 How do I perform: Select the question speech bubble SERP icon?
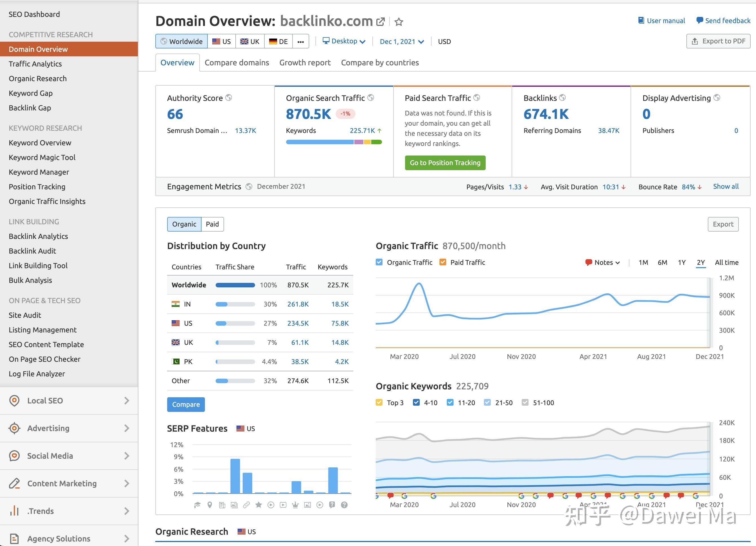[332, 505]
